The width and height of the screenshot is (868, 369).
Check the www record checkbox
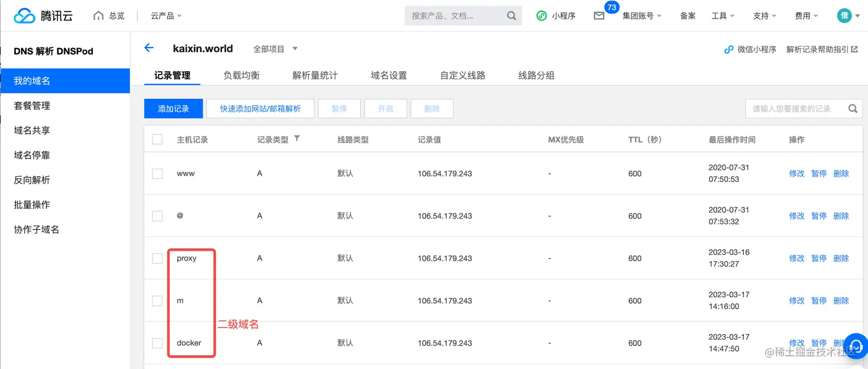(157, 173)
